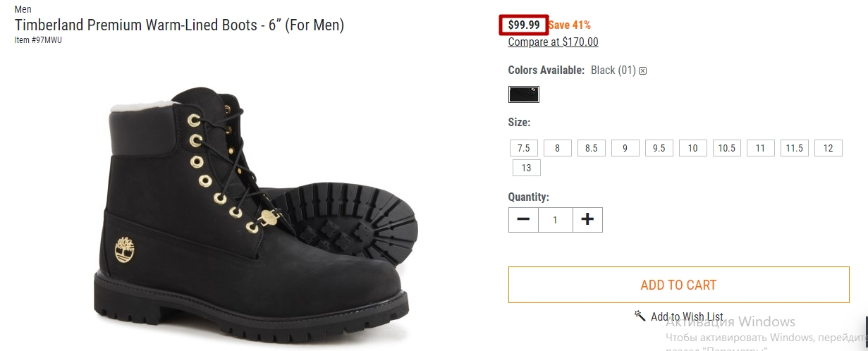Pick size 9

625,148
